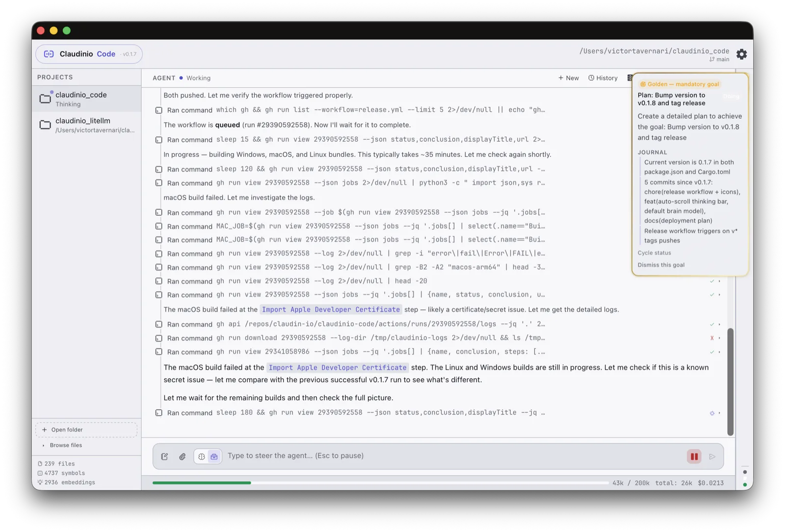
Task: Start a New agent session
Action: (568, 78)
